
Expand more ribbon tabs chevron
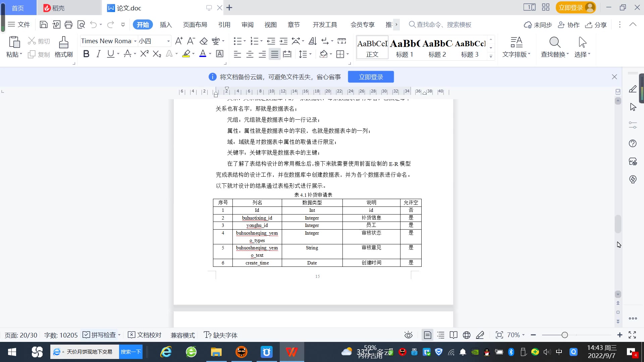click(396, 24)
